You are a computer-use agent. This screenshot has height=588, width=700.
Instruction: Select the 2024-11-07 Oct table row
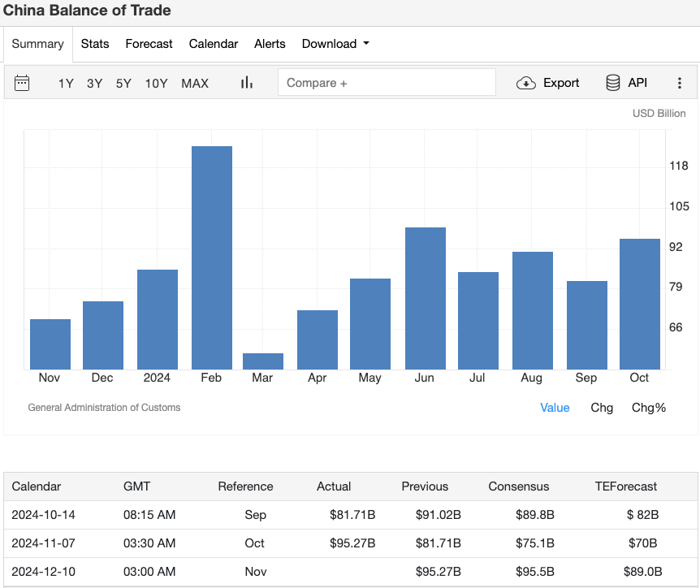[x=350, y=543]
